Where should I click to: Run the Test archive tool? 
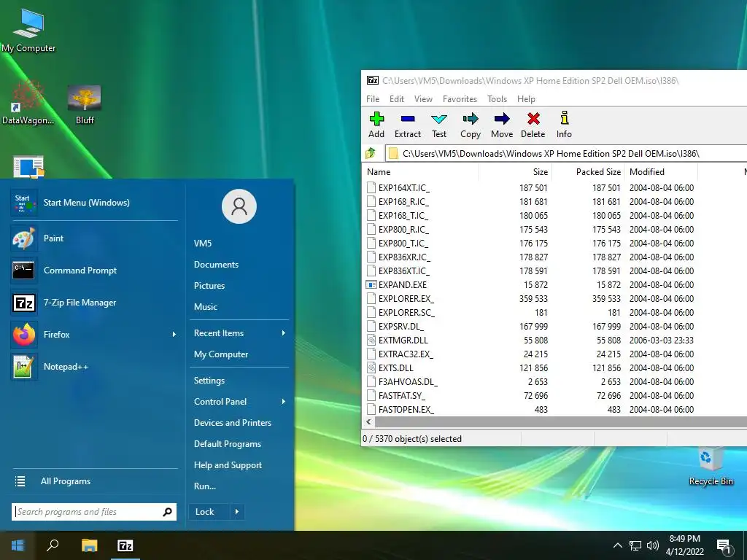click(438, 125)
